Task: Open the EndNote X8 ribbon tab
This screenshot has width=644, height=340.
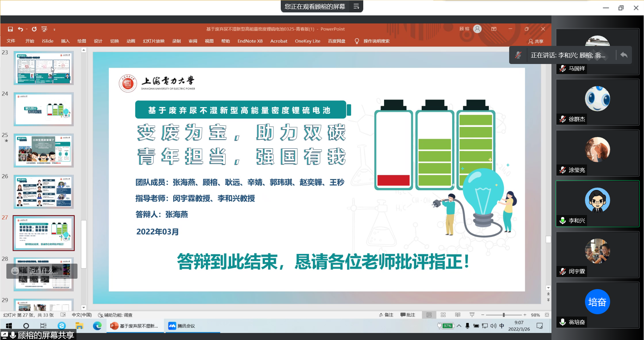Action: (x=250, y=41)
